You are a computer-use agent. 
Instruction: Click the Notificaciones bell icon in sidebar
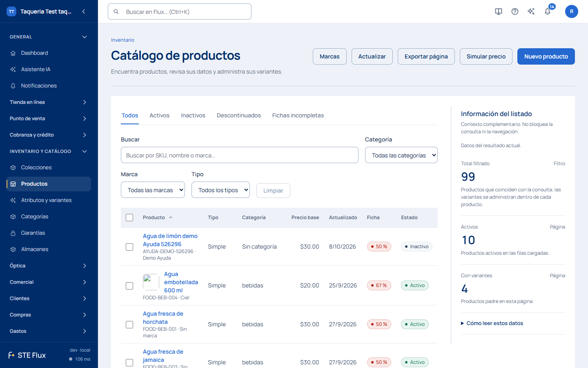13,86
